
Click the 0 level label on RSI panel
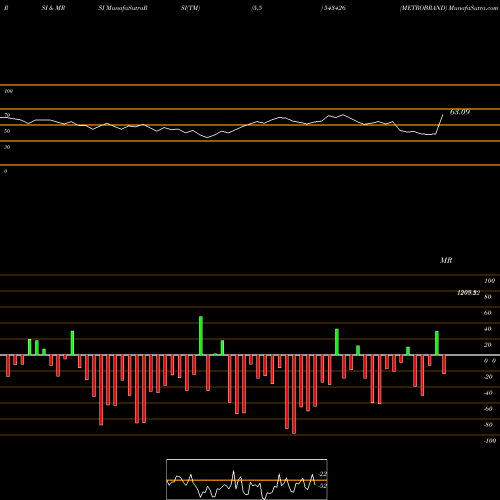pos(5,171)
